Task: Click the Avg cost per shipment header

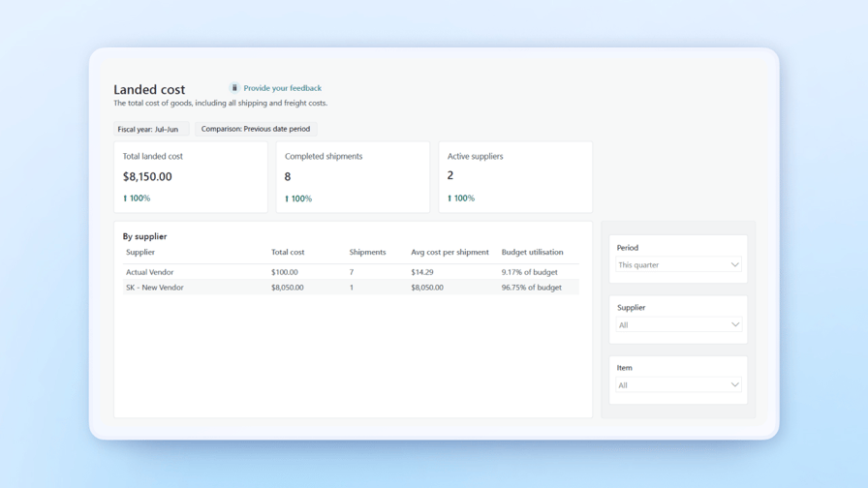Action: point(449,253)
